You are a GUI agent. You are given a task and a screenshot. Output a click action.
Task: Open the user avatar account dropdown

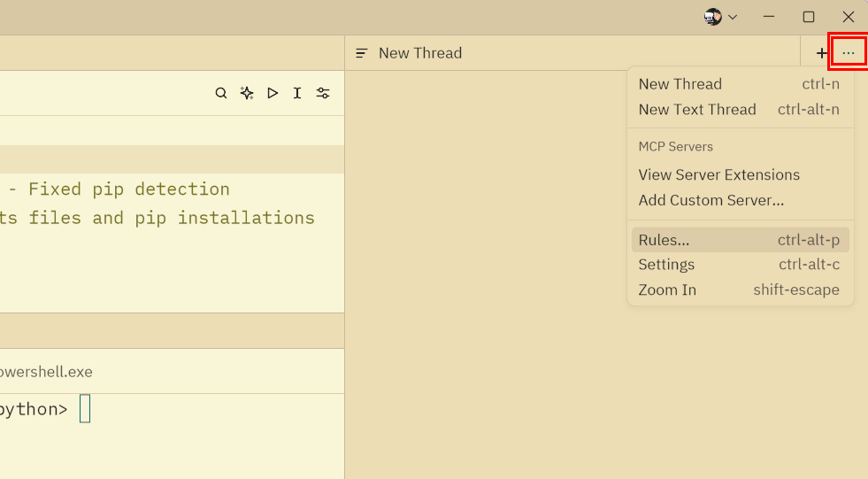coord(721,17)
